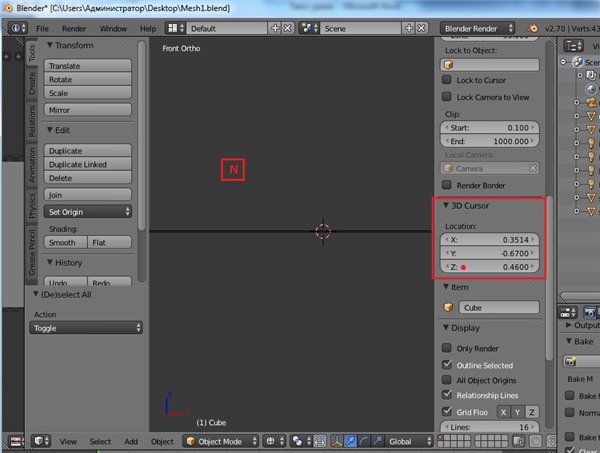Enable the Render Border checkbox
The image size is (600, 453).
click(x=448, y=186)
